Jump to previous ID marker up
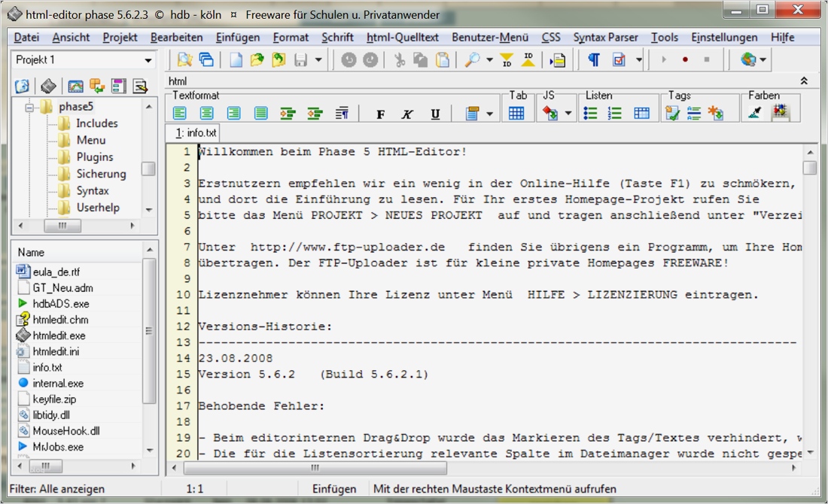This screenshot has width=828, height=504. [x=528, y=59]
